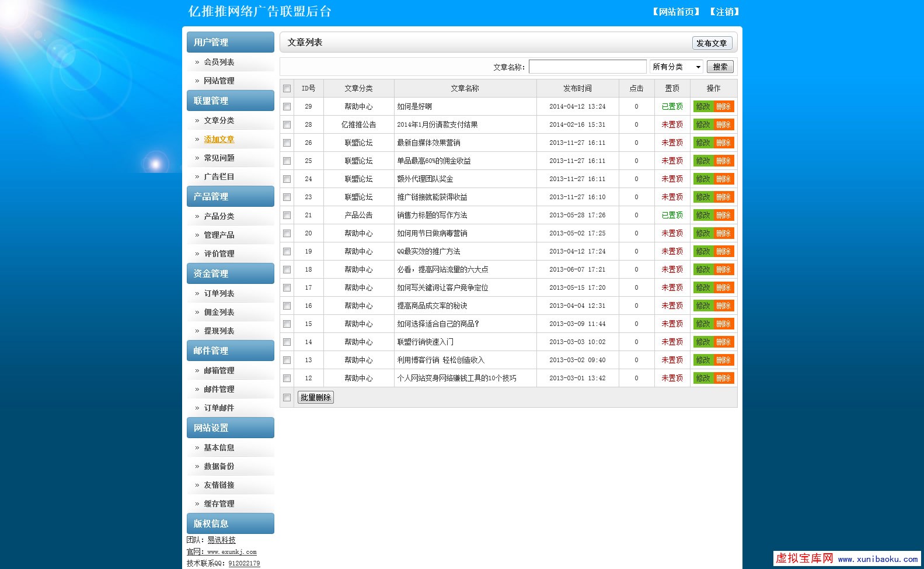The image size is (924, 569).
Task: Delete article 12 with 删除 button
Action: pos(724,378)
